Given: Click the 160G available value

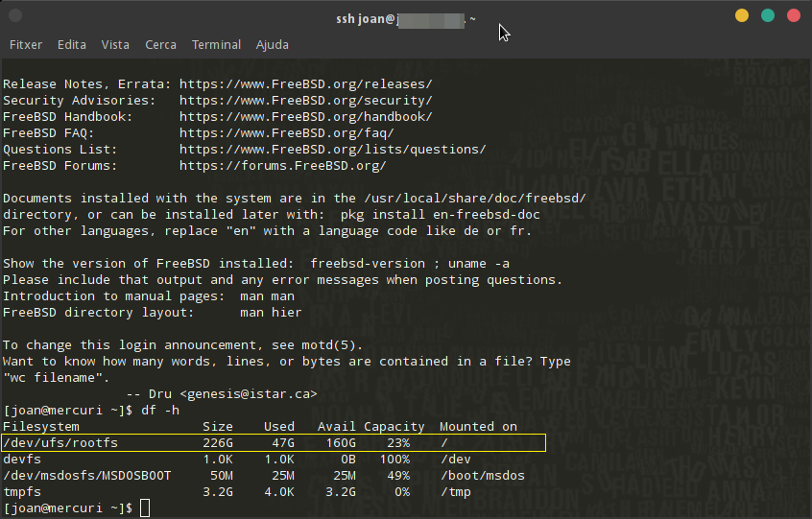Looking at the screenshot, I should point(340,443).
